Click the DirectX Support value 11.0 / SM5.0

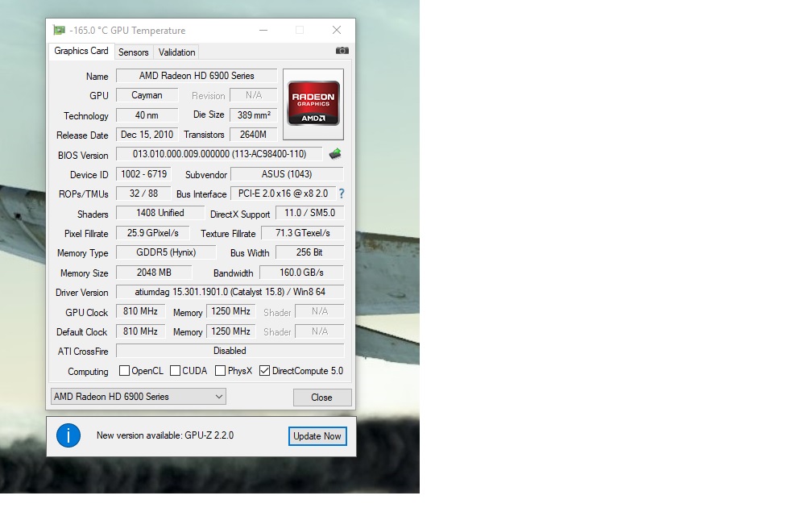pos(309,213)
